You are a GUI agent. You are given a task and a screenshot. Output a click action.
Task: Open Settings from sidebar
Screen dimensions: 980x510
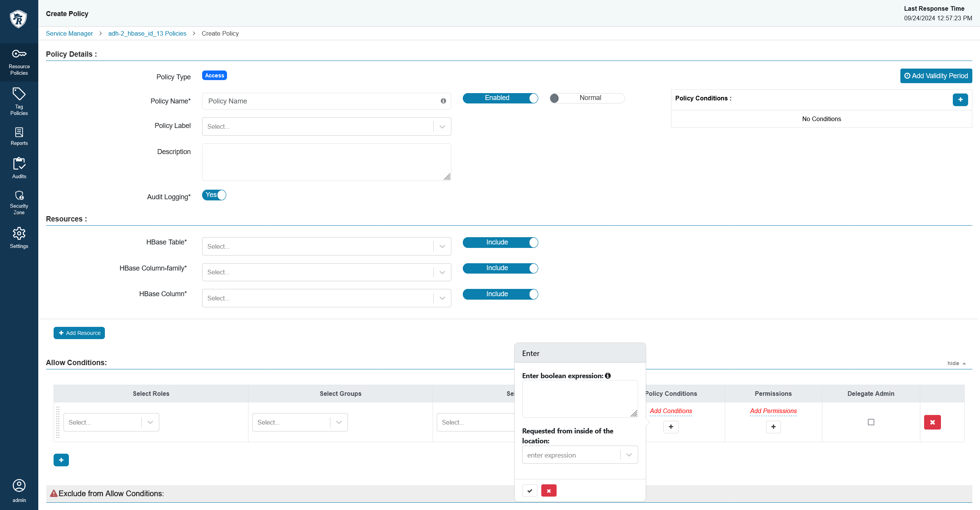pyautogui.click(x=19, y=238)
